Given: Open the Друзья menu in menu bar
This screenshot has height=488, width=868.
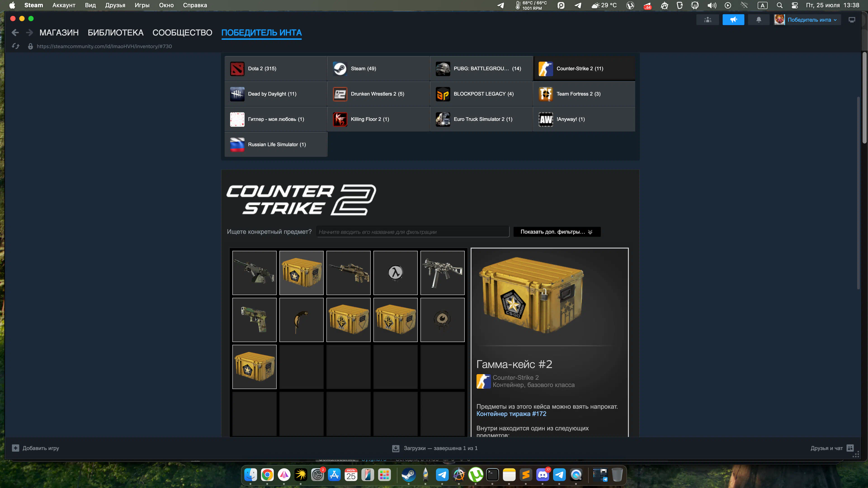Looking at the screenshot, I should [115, 5].
